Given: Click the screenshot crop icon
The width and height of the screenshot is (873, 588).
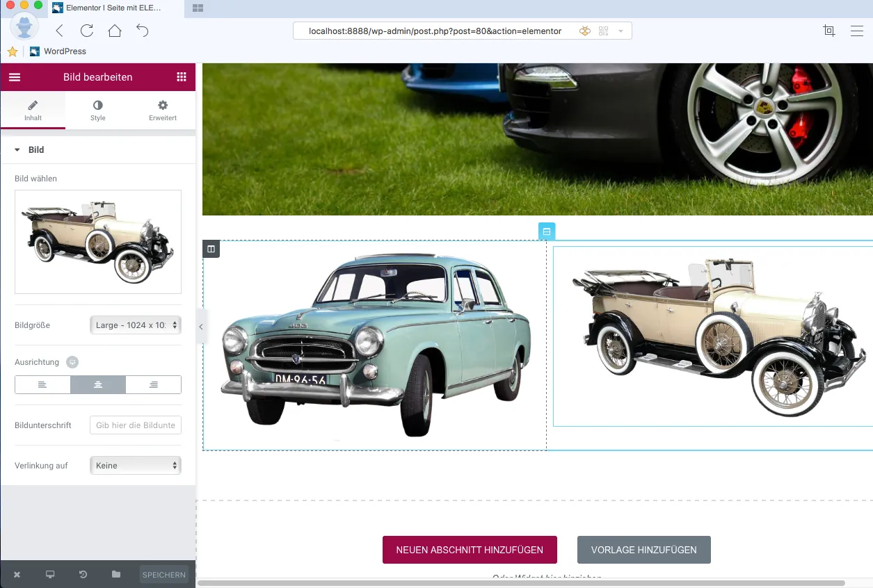Looking at the screenshot, I should click(829, 31).
